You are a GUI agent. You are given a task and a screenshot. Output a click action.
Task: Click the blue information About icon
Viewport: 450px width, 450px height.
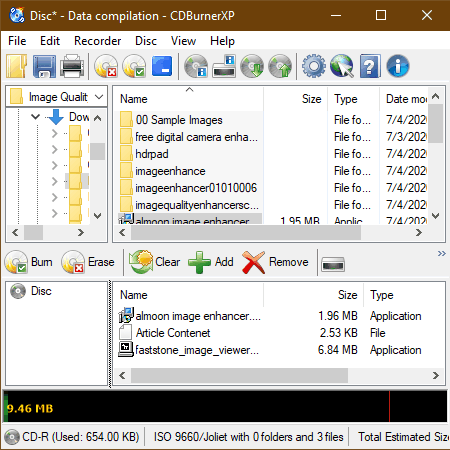click(x=398, y=66)
